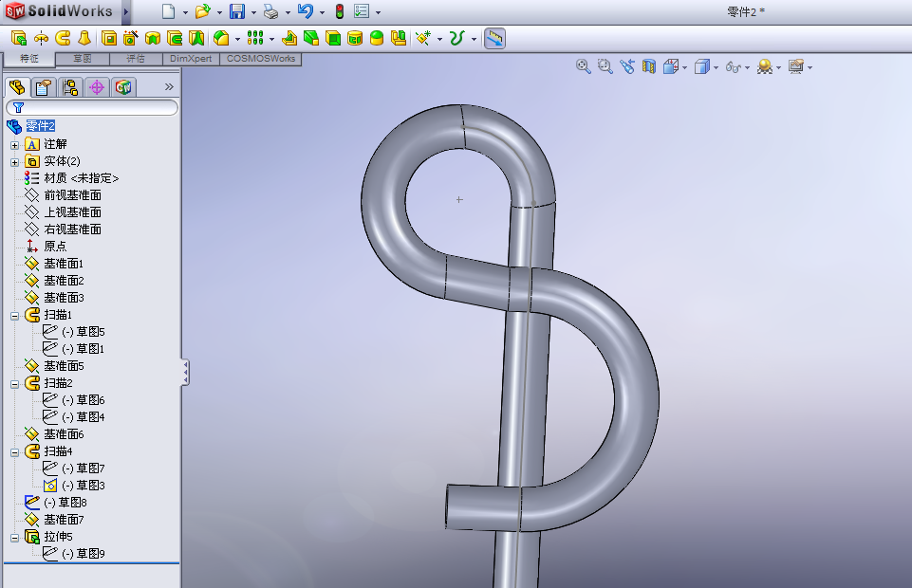Expand the 注解 tree node

point(14,145)
